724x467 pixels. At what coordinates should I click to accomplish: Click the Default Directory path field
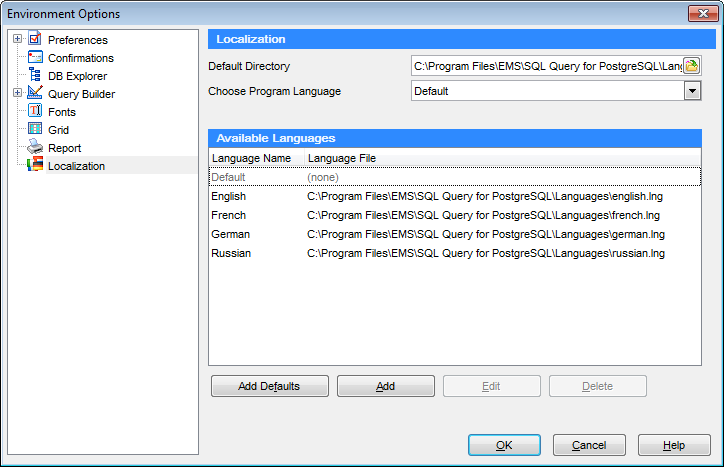[546, 66]
